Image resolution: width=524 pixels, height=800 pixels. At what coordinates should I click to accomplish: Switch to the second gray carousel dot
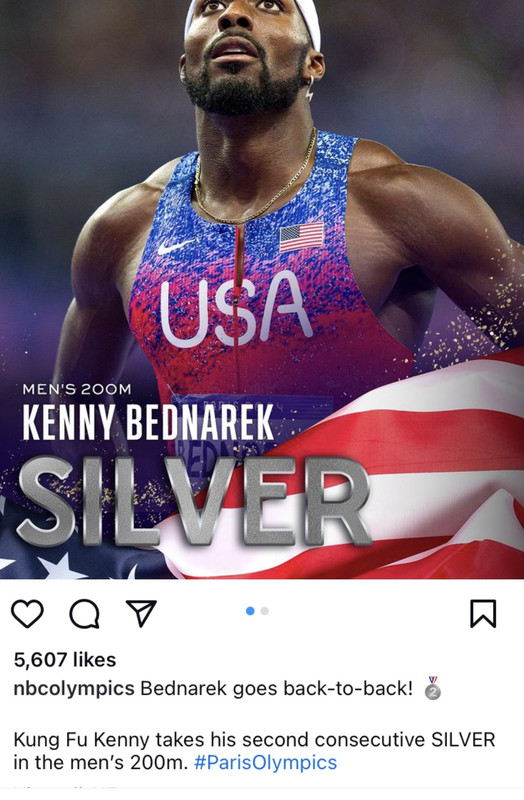tap(264, 611)
